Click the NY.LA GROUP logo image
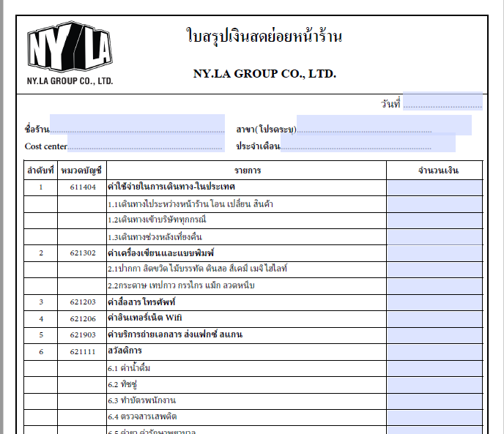The width and height of the screenshot is (504, 434). [x=70, y=53]
